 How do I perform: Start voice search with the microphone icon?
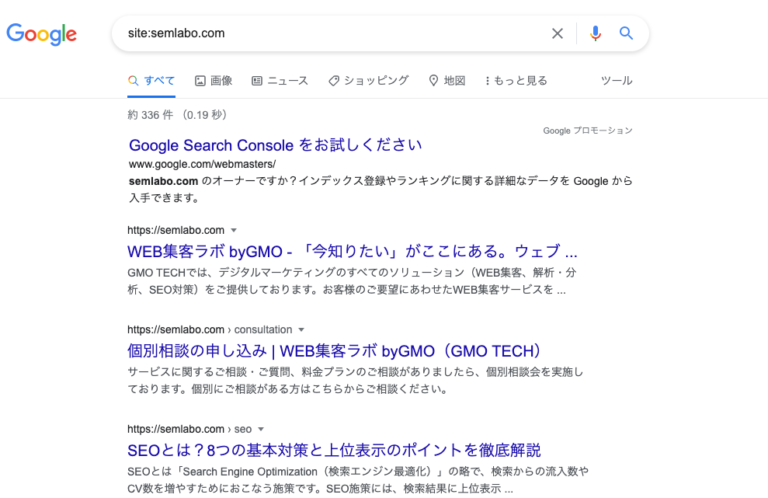596,33
